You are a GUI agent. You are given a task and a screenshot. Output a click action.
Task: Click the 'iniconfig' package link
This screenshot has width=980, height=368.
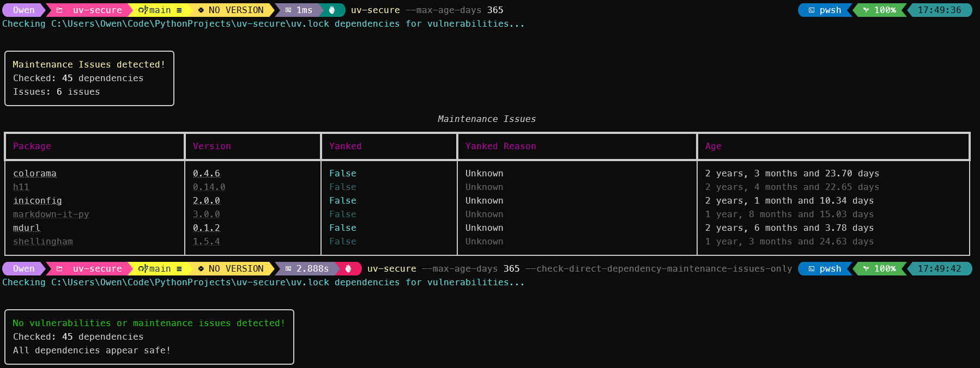(x=38, y=201)
